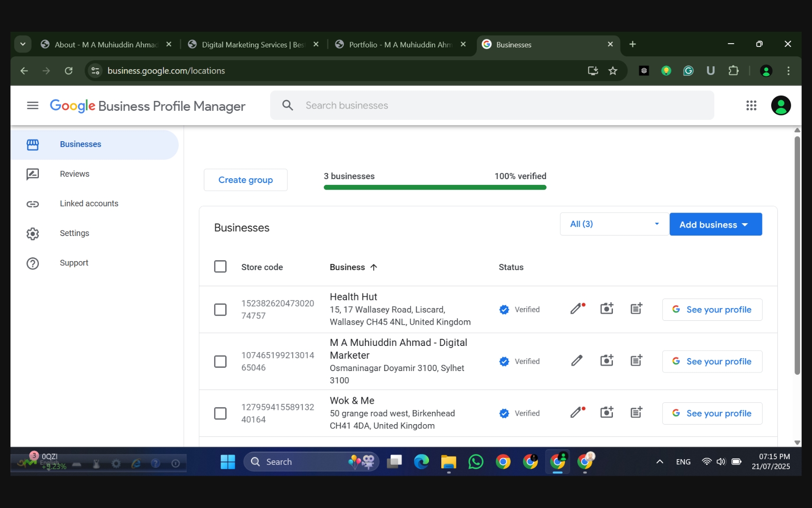Image resolution: width=812 pixels, height=508 pixels.
Task: Add photo to Health Hut
Action: tap(607, 309)
